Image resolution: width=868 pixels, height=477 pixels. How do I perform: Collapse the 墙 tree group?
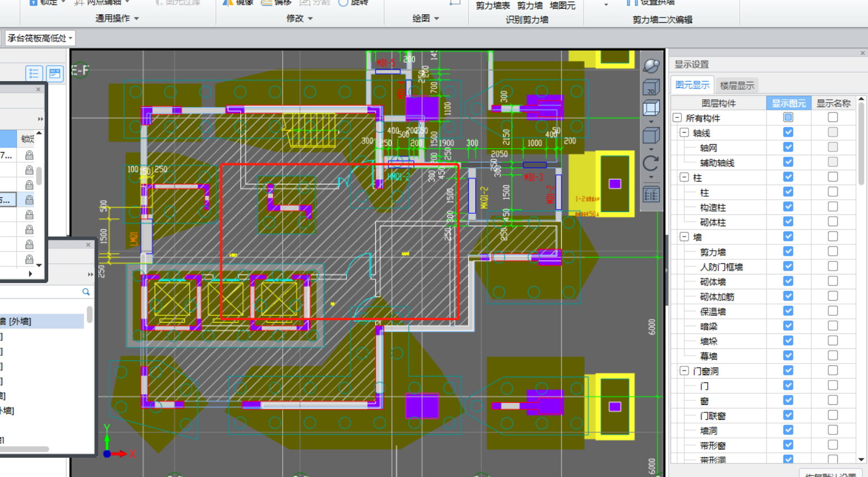coord(684,237)
